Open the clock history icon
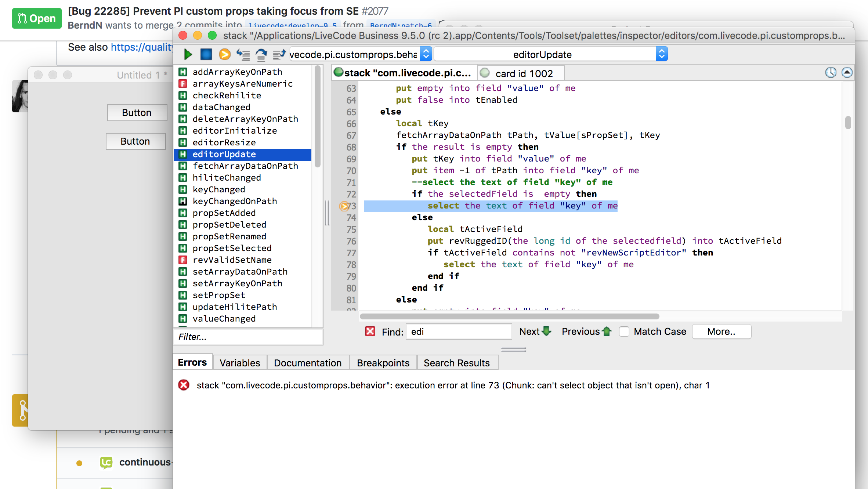Screen dimensions: 868x489 (x=831, y=73)
